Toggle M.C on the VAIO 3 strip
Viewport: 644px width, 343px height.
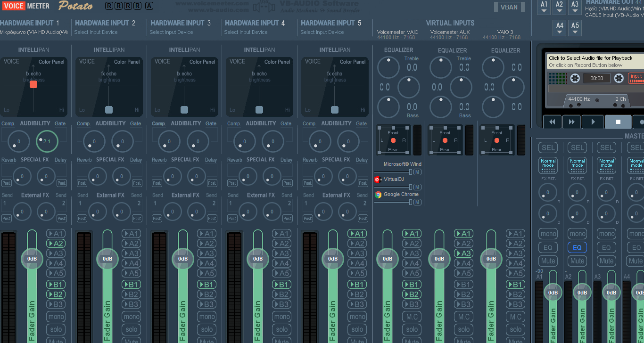(515, 317)
